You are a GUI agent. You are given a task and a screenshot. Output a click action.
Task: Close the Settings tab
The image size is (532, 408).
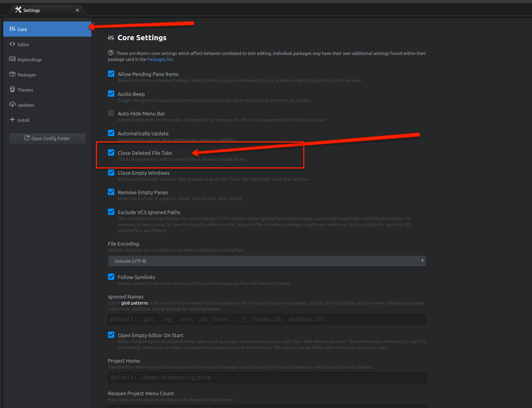point(77,10)
